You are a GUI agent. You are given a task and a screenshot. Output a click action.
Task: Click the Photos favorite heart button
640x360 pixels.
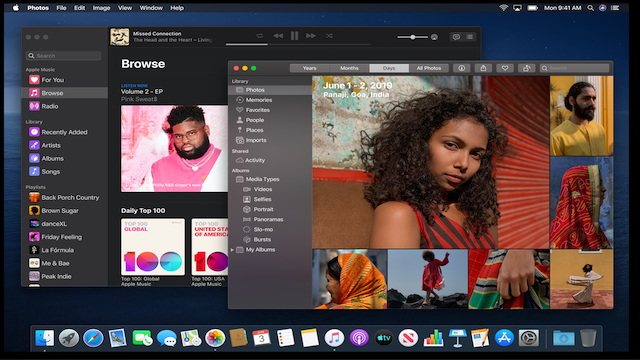click(505, 68)
